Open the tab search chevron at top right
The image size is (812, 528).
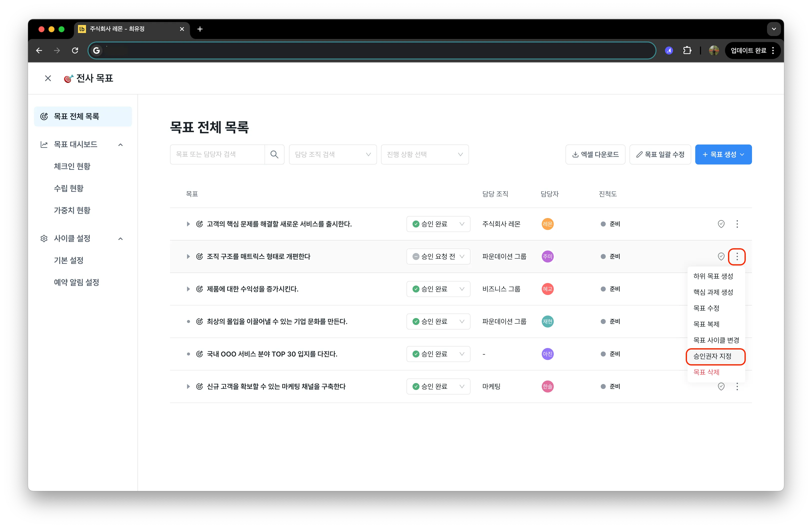click(x=774, y=29)
